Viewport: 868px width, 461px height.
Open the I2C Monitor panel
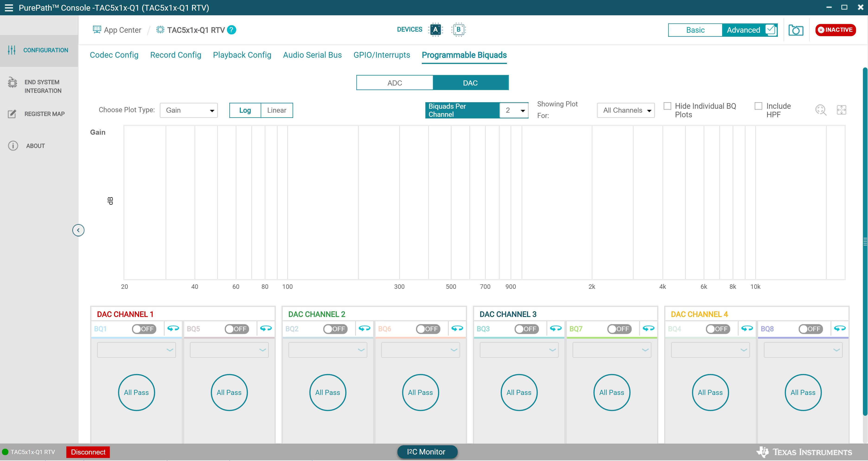point(427,452)
